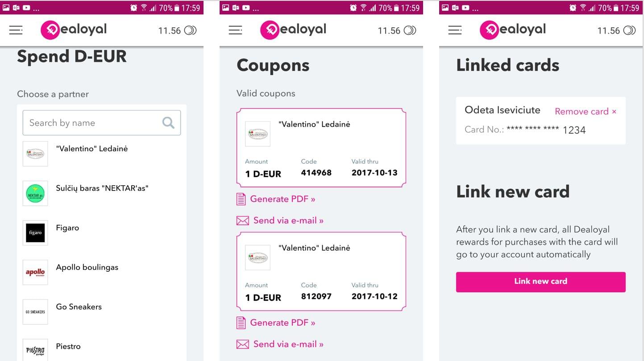This screenshot has height=361, width=644.
Task: Remove card of Odeta Iseviciute
Action: point(586,112)
